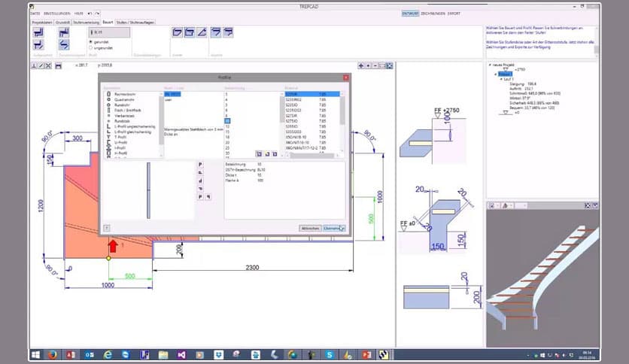Screen dimensions: 629x364
Task: Click the S-shaped stair construction icon in the ribbon
Action: 64,44
